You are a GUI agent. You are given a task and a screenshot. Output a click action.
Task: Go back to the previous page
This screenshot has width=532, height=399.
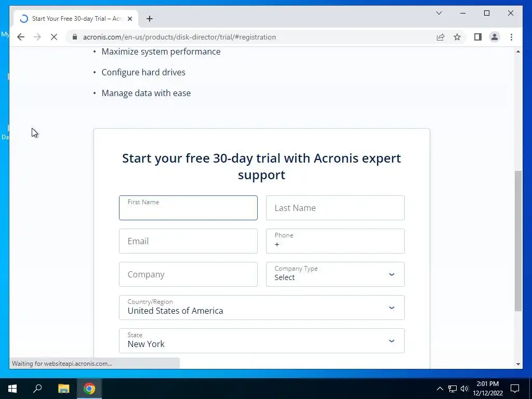point(21,37)
